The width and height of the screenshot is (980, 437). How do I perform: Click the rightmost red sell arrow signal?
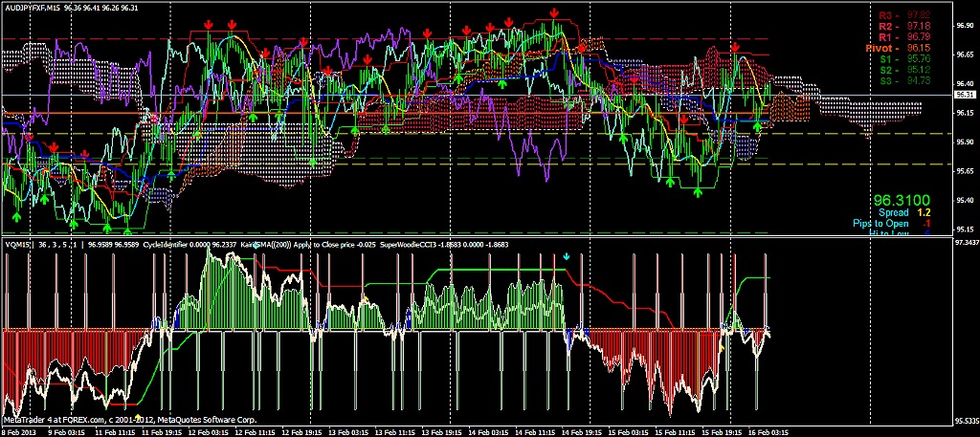click(735, 47)
